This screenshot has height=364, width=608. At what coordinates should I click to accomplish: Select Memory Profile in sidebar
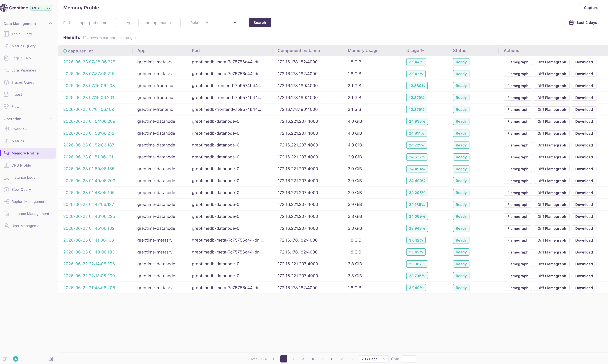(28, 153)
